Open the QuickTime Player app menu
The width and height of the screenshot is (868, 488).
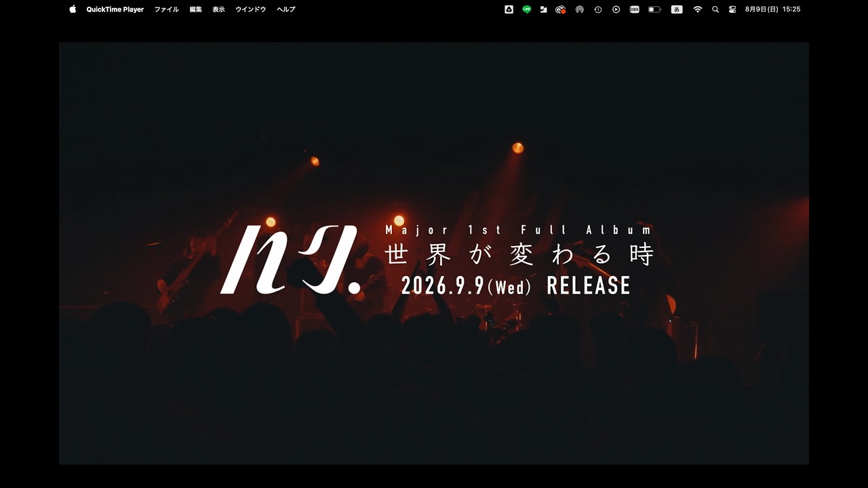(x=115, y=9)
